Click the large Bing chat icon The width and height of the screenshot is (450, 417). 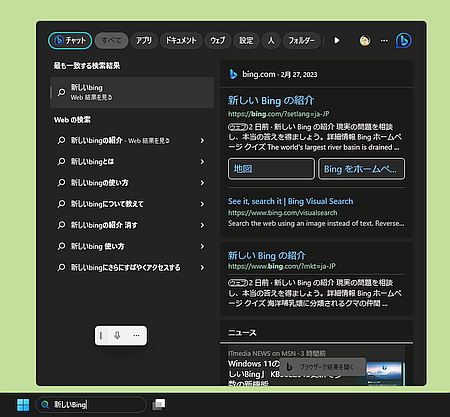pos(404,41)
